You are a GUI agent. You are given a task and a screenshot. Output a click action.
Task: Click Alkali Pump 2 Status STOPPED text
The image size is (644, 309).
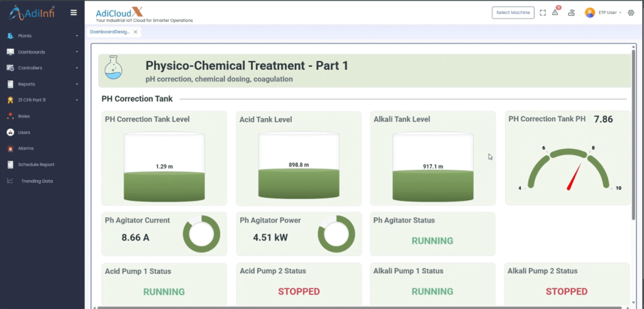(567, 292)
